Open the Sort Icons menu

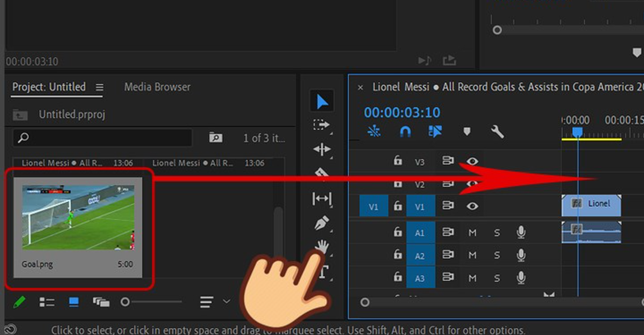pyautogui.click(x=206, y=302)
